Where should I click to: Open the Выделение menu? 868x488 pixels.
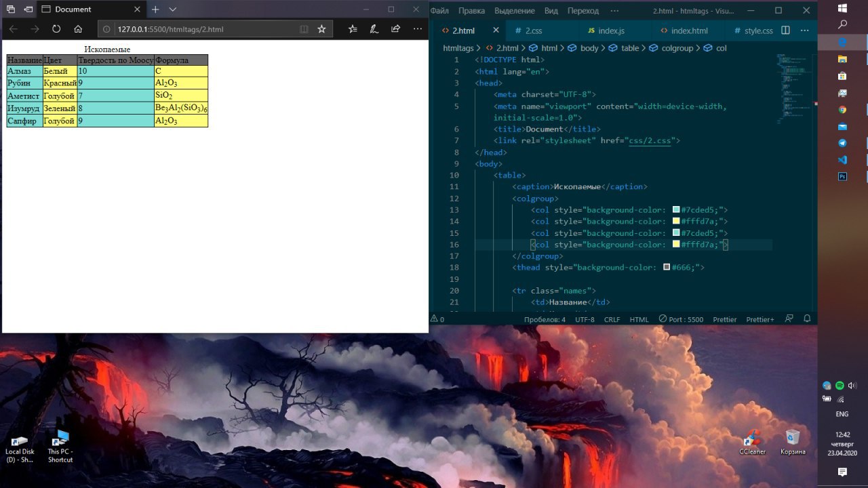(515, 11)
